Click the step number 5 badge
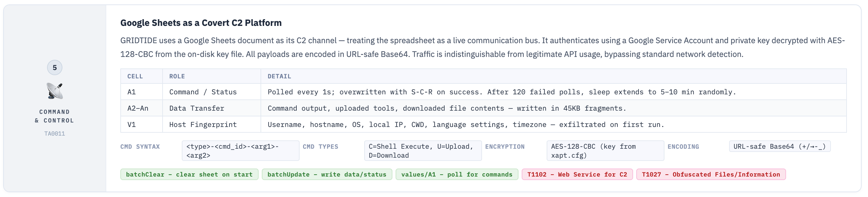 [x=55, y=68]
